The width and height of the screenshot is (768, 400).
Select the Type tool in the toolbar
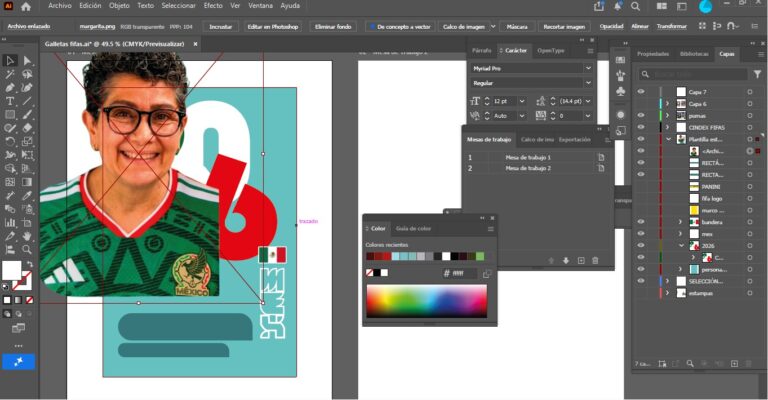[9, 101]
